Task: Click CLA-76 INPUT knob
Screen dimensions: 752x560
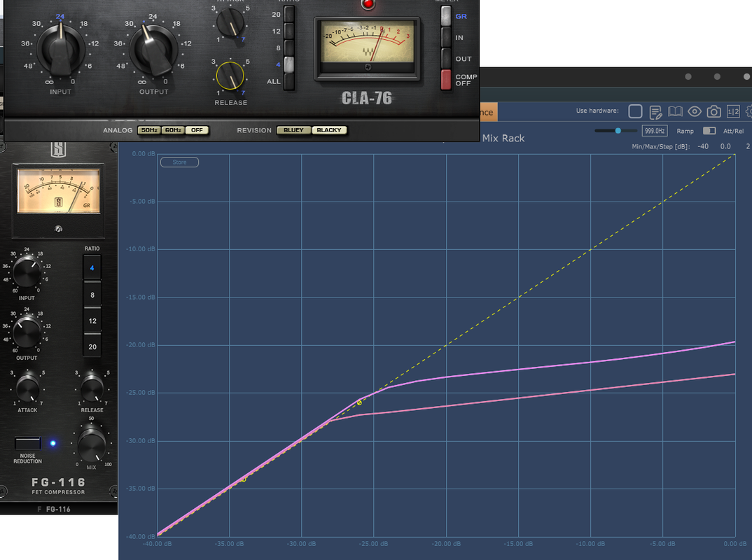Action: click(x=61, y=49)
